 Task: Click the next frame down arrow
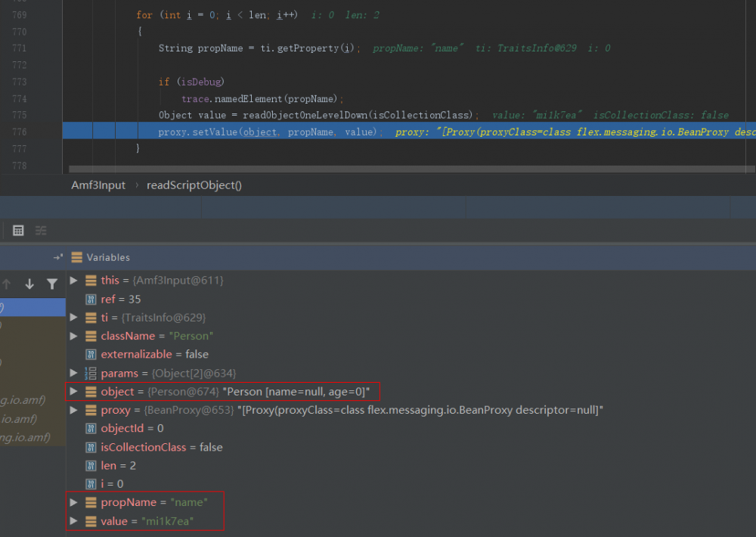pyautogui.click(x=29, y=284)
